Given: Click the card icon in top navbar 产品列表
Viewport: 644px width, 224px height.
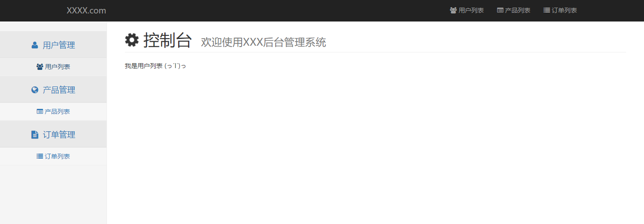Looking at the screenshot, I should point(500,10).
